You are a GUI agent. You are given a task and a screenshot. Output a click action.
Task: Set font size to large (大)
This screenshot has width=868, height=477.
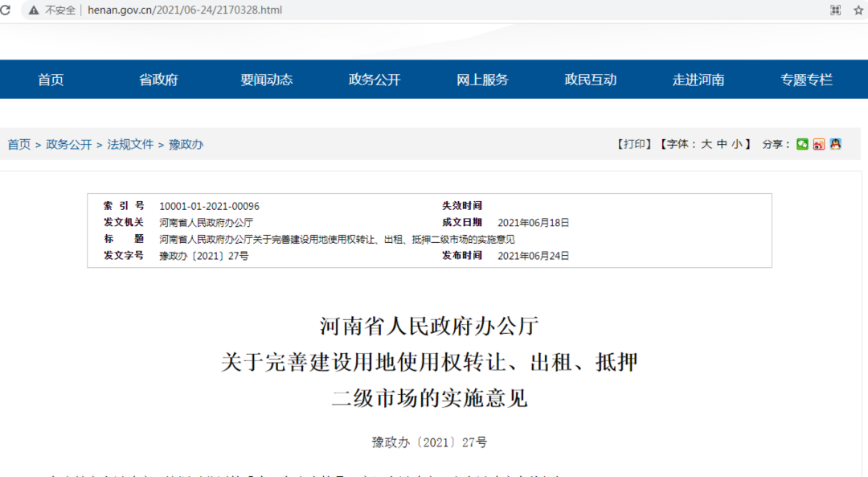coord(706,144)
